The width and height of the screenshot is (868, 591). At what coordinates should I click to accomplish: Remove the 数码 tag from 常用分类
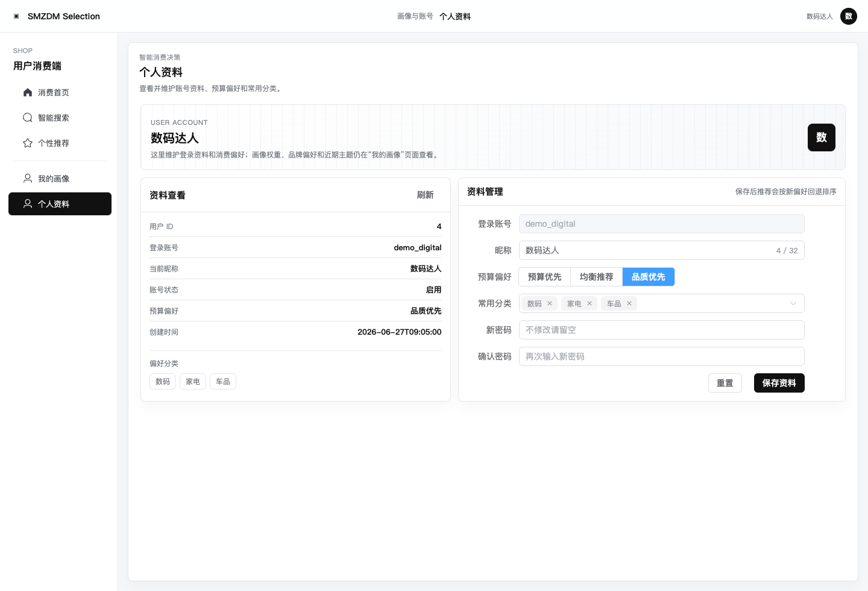(x=550, y=303)
